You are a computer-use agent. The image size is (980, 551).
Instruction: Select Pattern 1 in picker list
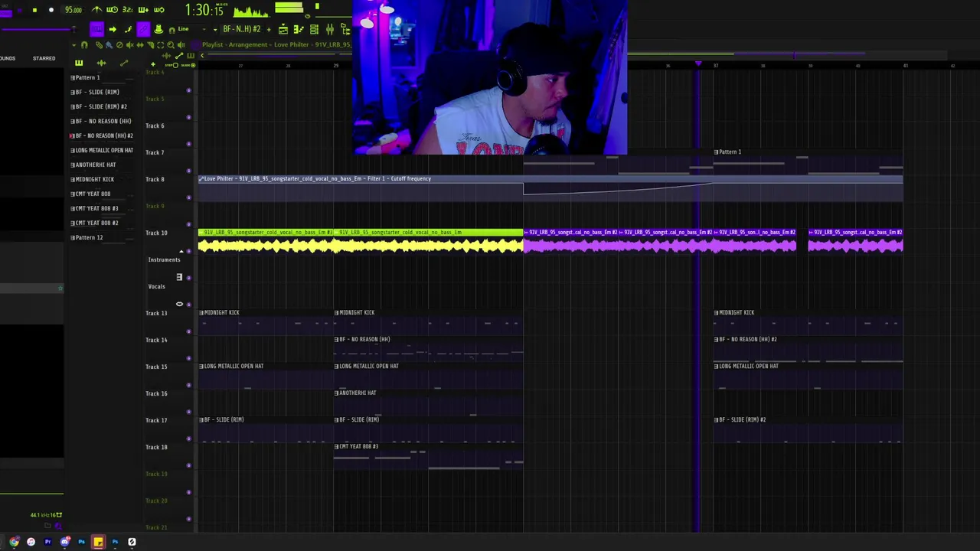coord(86,77)
